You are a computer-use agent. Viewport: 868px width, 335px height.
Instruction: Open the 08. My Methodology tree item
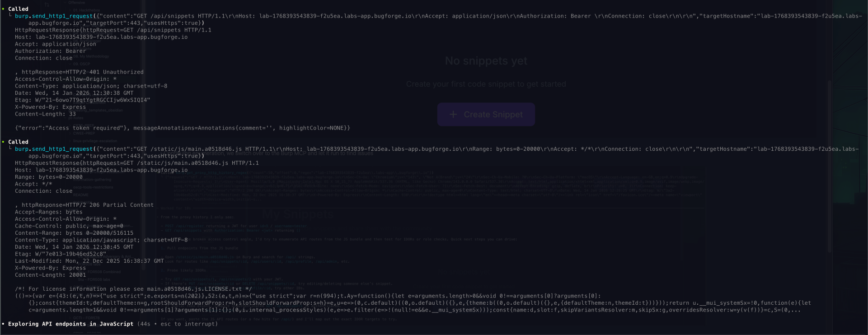[92, 56]
